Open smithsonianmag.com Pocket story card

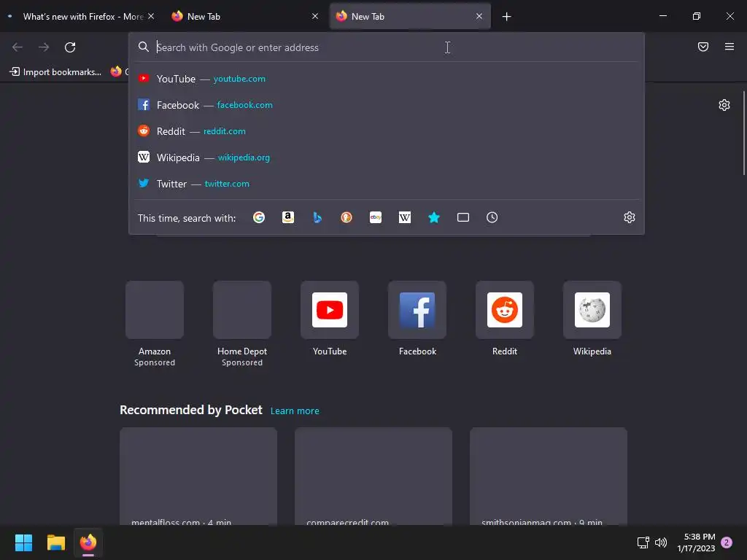coord(549,476)
